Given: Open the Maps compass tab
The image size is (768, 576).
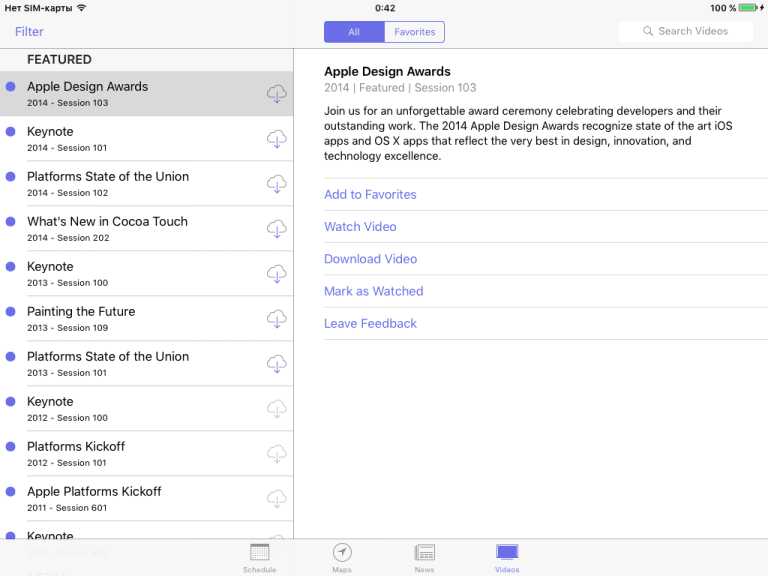Looking at the screenshot, I should [342, 558].
